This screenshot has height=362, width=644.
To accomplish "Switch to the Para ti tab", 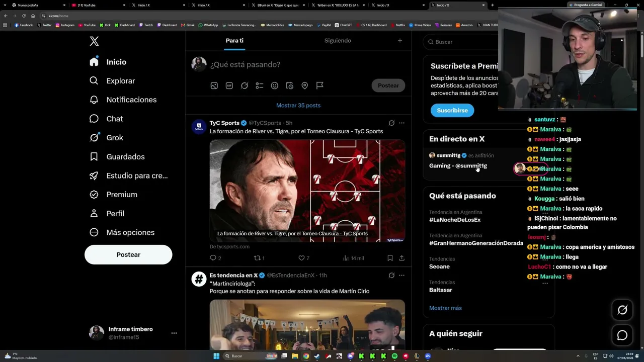I will (x=234, y=41).
